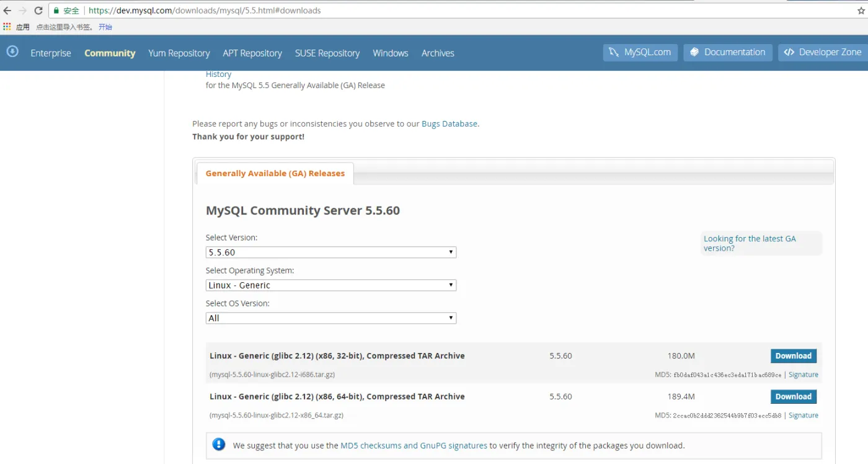Open MD5 checksums and GnuPG signatures link

point(414,445)
